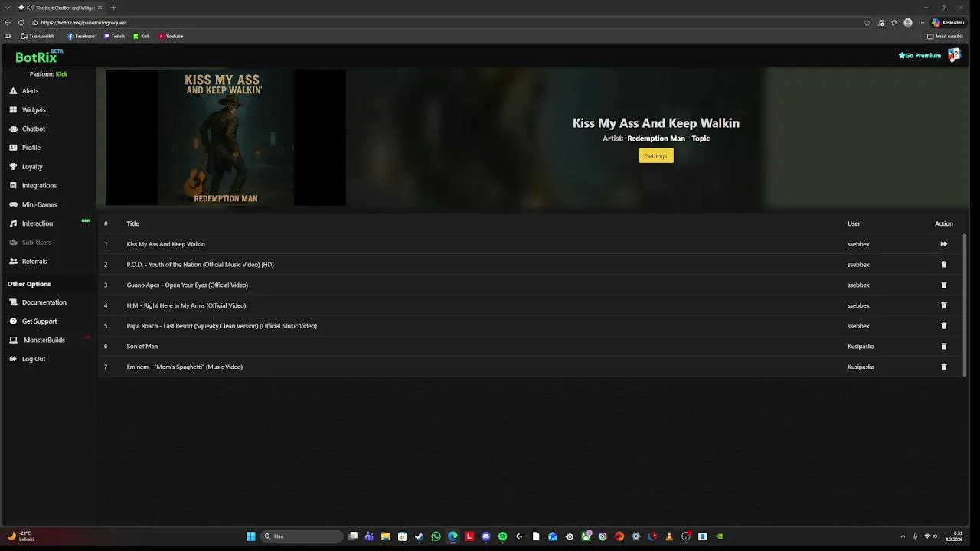Delete the Guano Apes Open Your Eyes song

click(x=943, y=285)
